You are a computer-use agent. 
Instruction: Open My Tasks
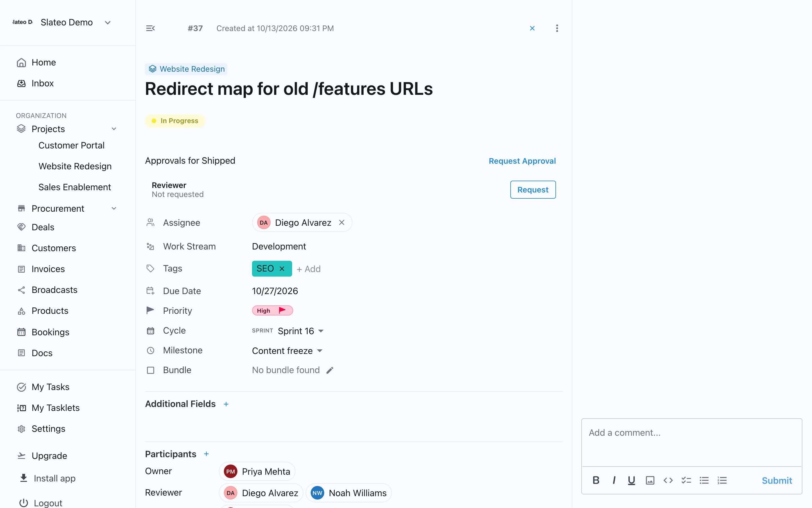[x=50, y=387]
